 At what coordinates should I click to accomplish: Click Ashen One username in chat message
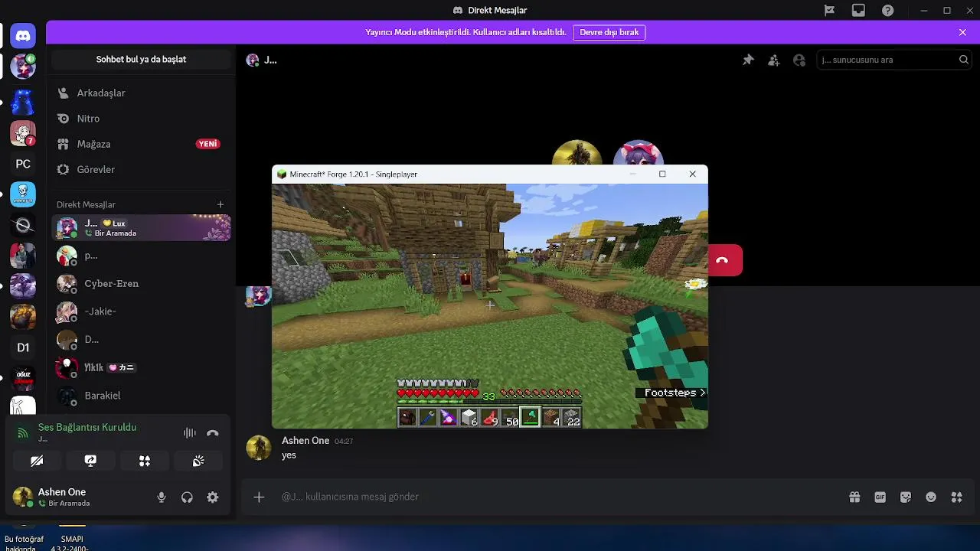pos(305,441)
